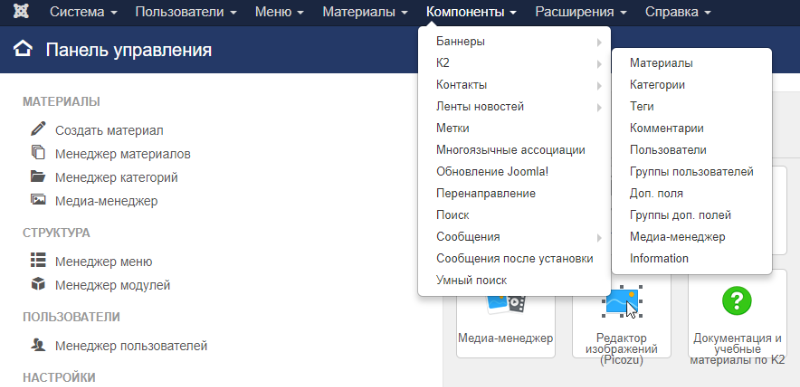Click the green question mark K2 documentation icon

click(x=737, y=300)
